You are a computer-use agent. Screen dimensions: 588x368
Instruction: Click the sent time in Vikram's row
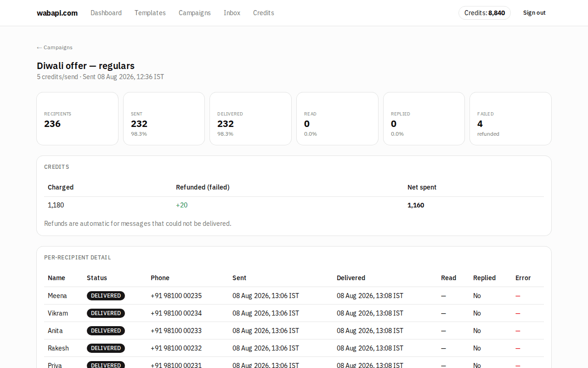[266, 313]
